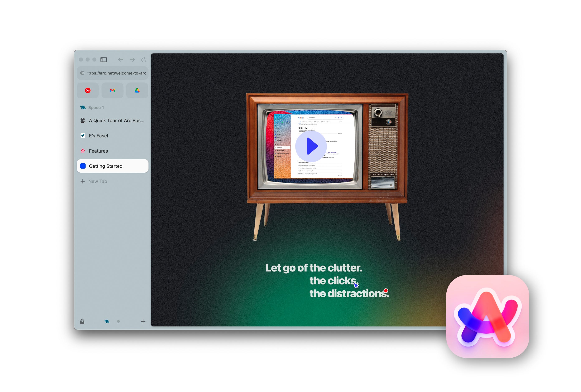
Task: Go back with the left arrow
Action: [x=121, y=59]
